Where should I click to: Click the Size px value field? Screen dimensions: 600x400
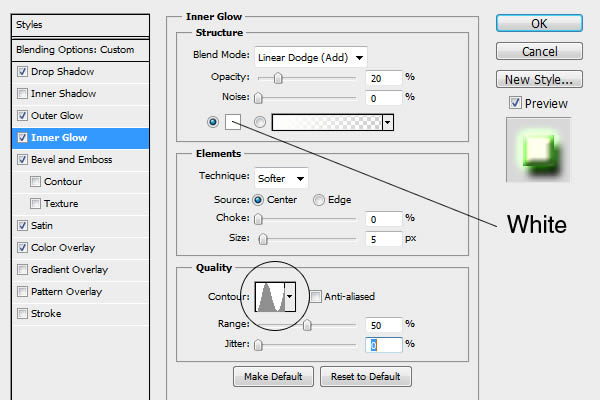point(383,239)
